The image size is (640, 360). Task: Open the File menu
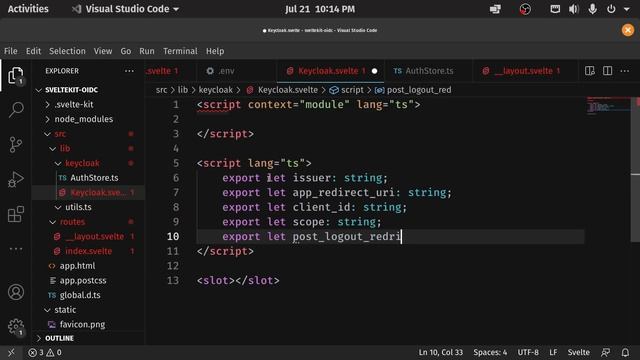coord(11,51)
